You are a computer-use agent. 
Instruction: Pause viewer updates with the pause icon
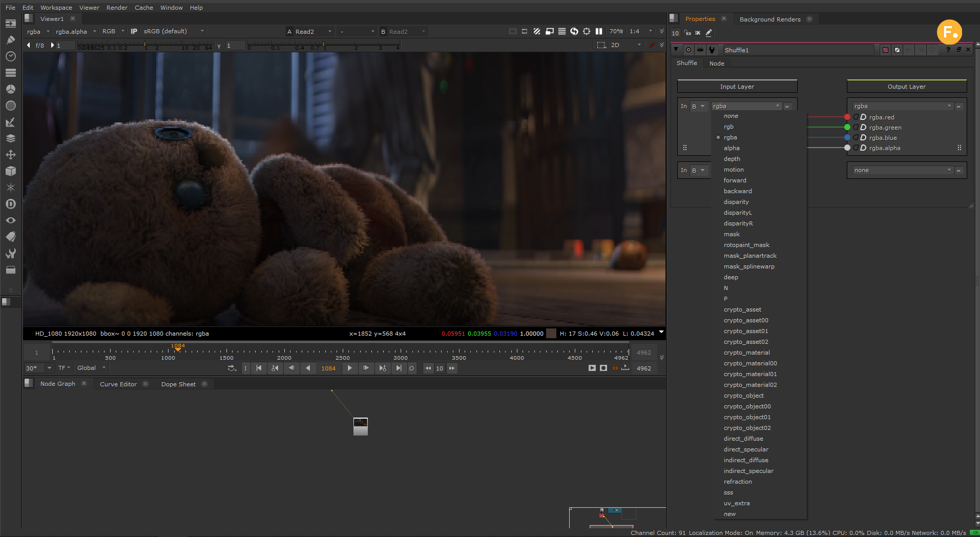point(598,31)
